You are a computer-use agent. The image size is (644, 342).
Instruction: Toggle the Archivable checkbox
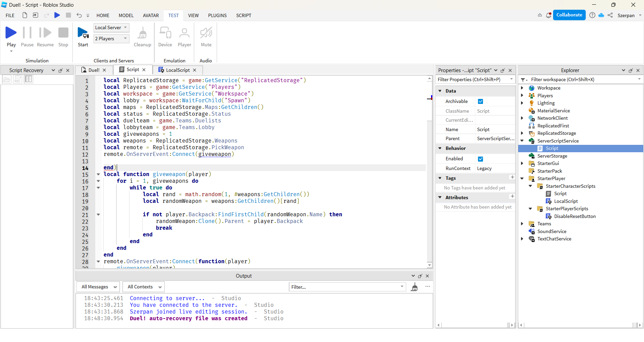tap(480, 101)
